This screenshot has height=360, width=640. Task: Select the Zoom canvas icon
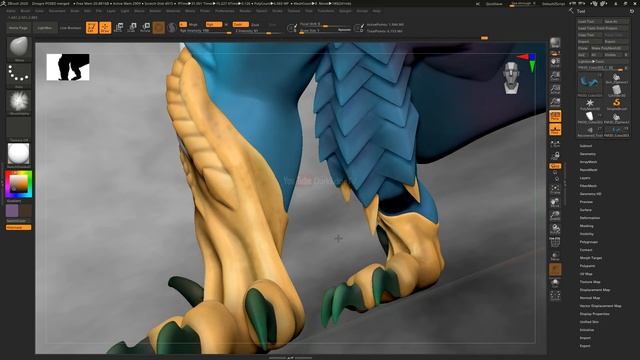tap(555, 76)
